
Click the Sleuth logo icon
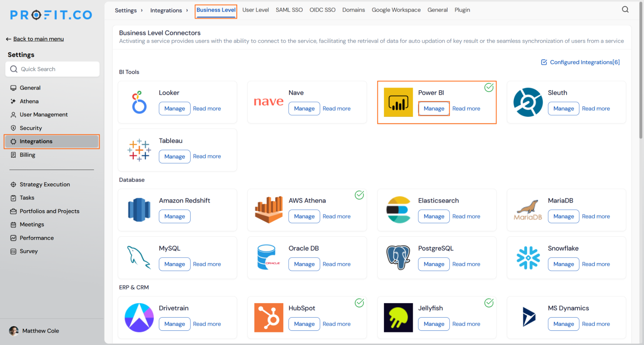(x=528, y=102)
